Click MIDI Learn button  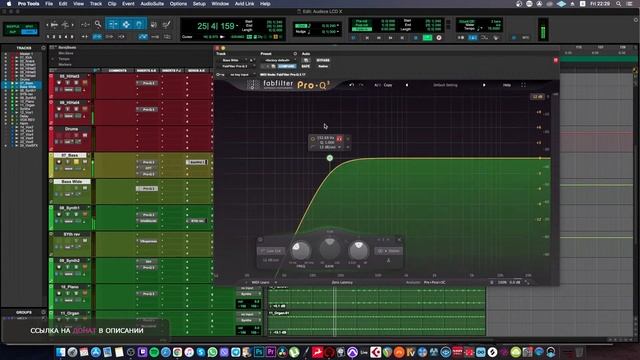click(260, 282)
